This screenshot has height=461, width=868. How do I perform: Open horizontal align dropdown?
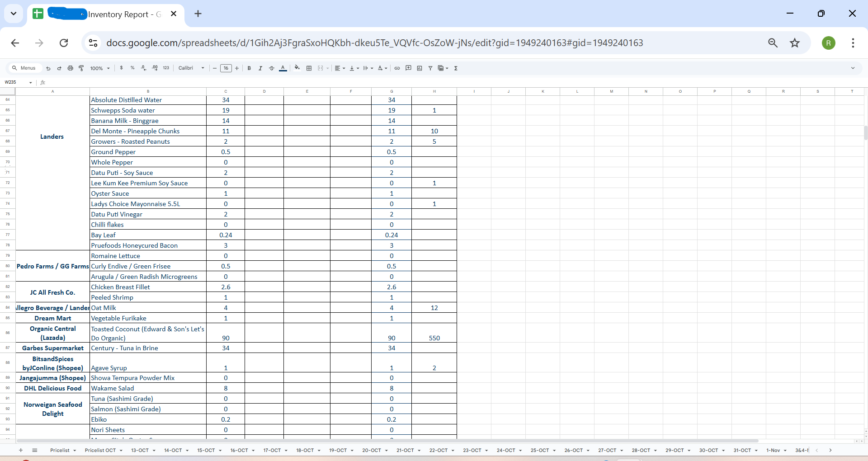click(340, 68)
